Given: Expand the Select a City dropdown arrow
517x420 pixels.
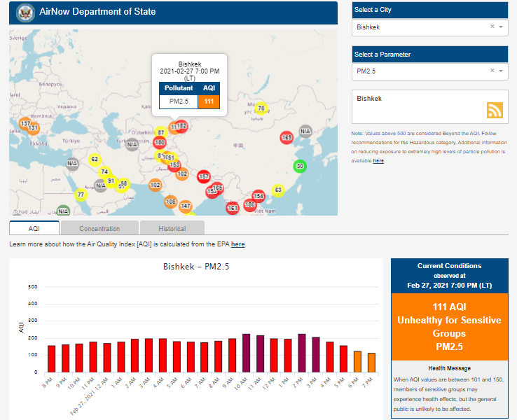Looking at the screenshot, I should click(x=501, y=27).
